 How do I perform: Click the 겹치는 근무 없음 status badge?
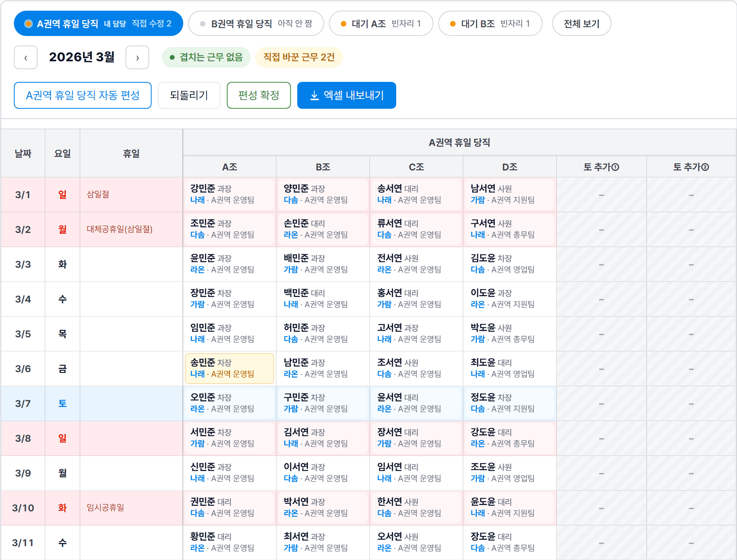(x=206, y=57)
